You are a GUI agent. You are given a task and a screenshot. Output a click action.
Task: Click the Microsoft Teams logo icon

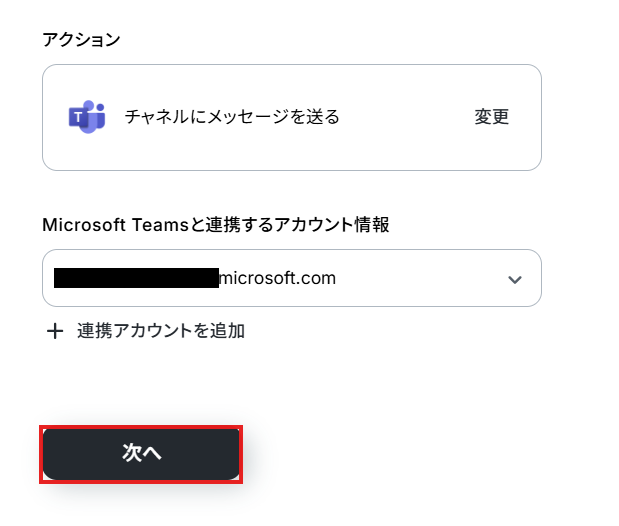[87, 117]
